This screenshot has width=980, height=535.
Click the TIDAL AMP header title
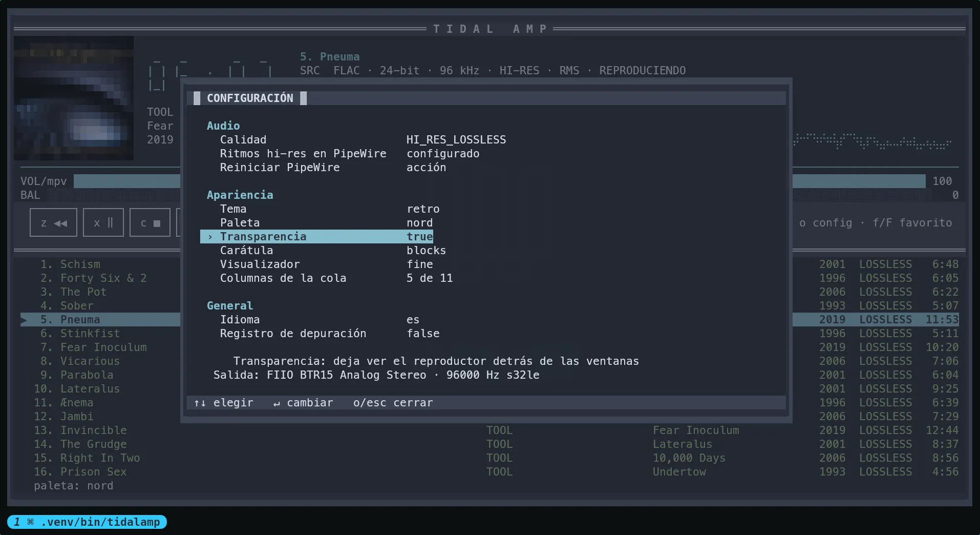[x=490, y=29]
